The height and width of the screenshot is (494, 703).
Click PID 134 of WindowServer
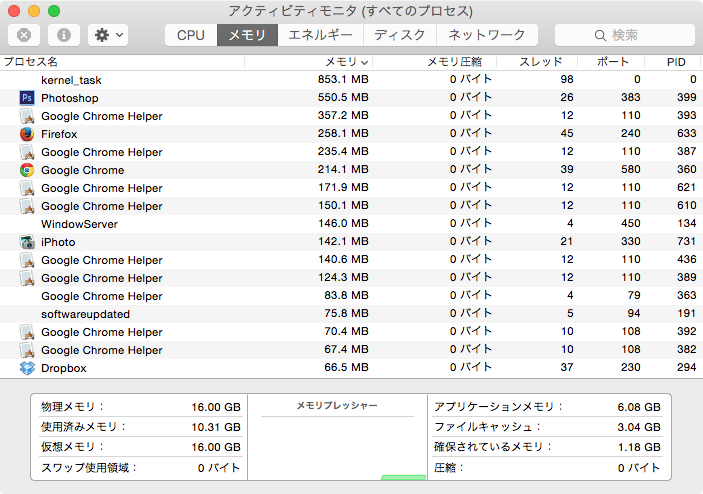tap(686, 223)
